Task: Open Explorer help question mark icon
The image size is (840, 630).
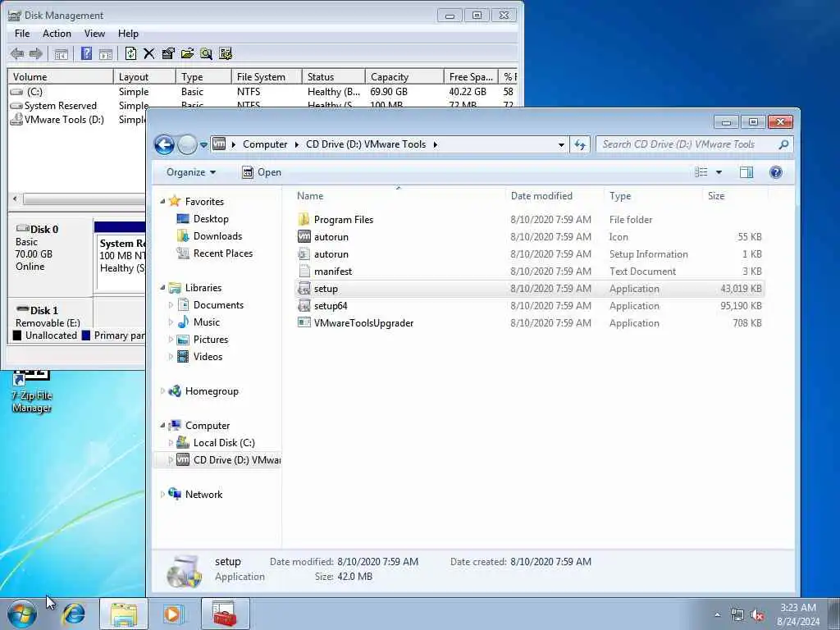Action: [776, 172]
